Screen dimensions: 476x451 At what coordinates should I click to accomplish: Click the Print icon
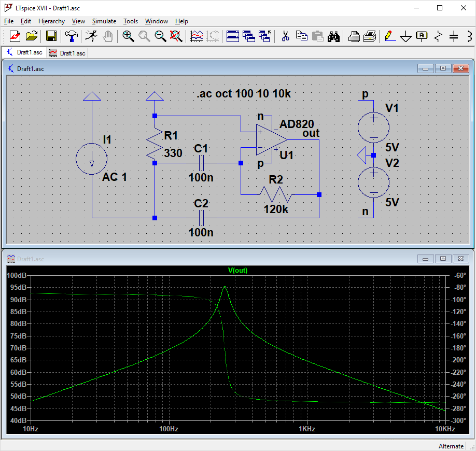(x=370, y=36)
